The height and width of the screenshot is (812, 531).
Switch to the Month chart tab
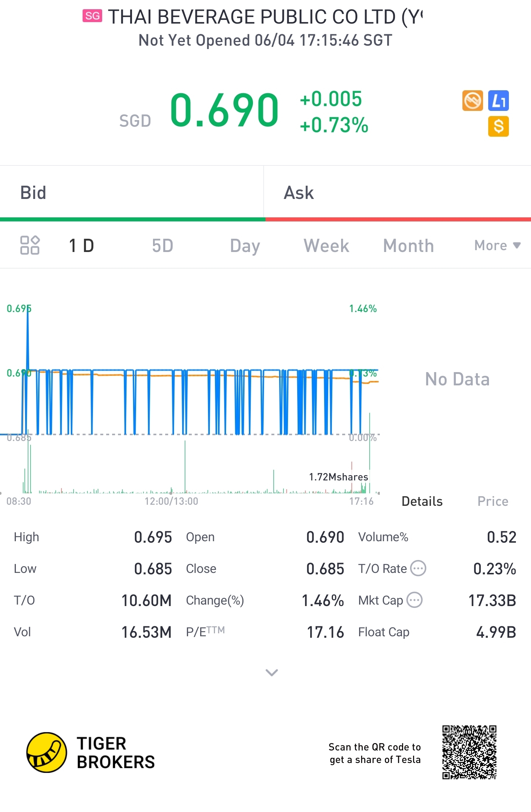[x=409, y=246]
